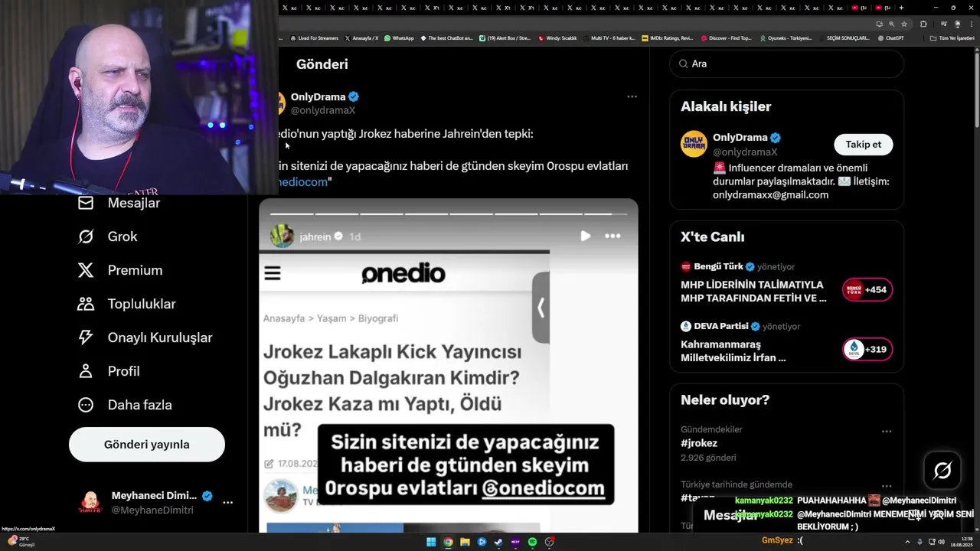Open Spotify from the taskbar
The height and width of the screenshot is (551, 980).
tap(532, 542)
